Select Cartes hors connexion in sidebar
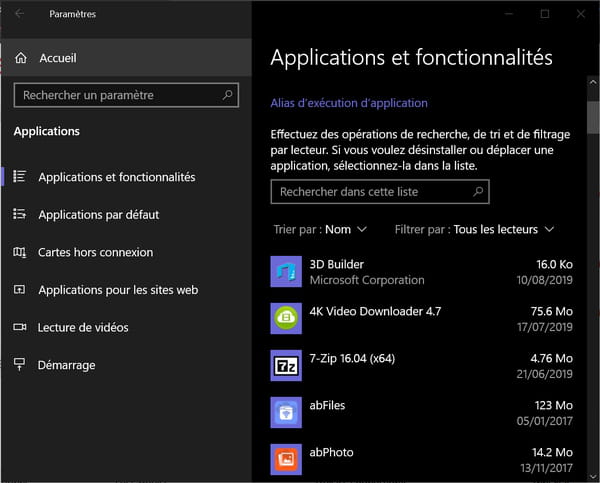The image size is (600, 483). (126, 252)
